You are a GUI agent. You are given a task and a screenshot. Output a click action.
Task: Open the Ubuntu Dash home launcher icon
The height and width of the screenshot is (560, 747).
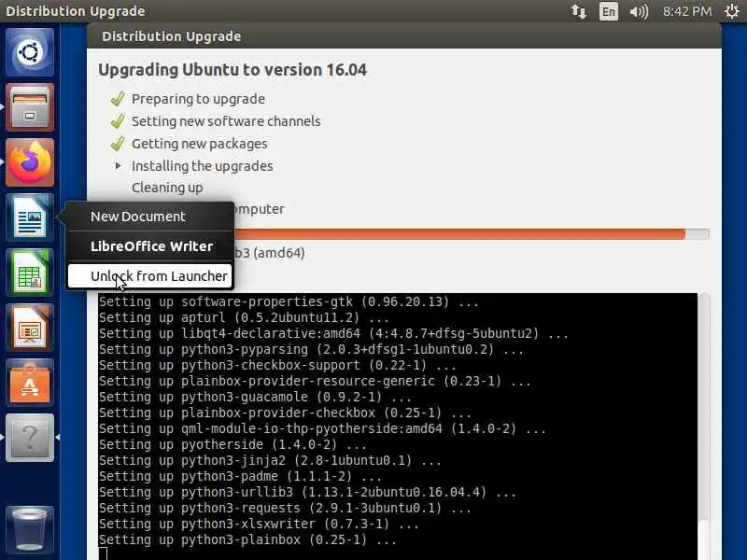(x=30, y=52)
